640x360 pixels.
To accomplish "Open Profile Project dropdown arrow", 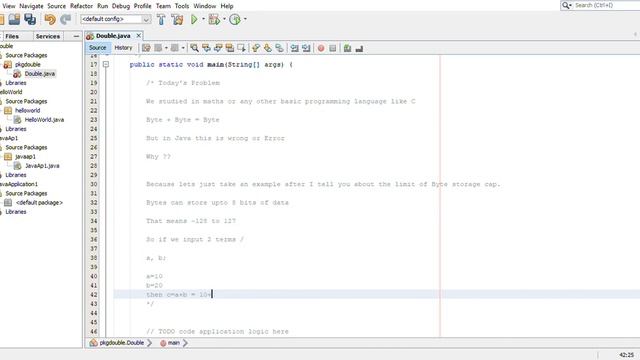I will 245,19.
